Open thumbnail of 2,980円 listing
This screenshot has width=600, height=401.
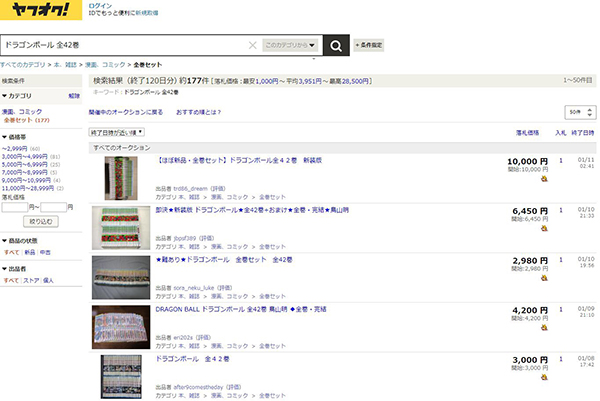(121, 277)
